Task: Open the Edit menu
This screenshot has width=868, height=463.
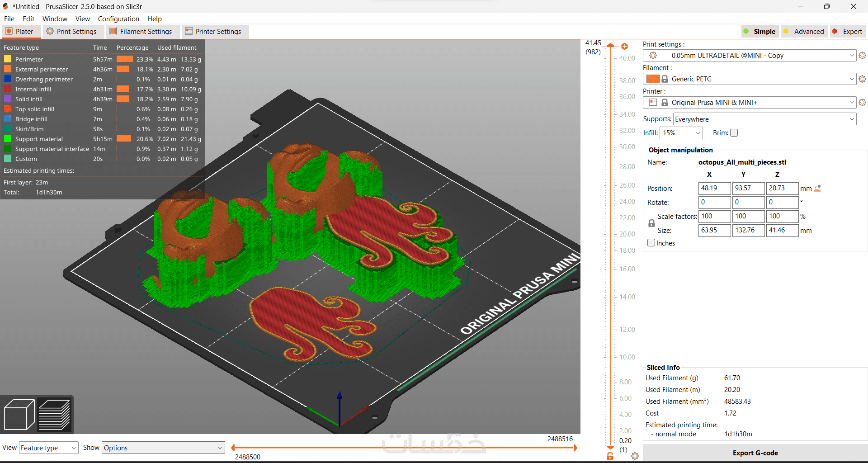Action: tap(28, 19)
